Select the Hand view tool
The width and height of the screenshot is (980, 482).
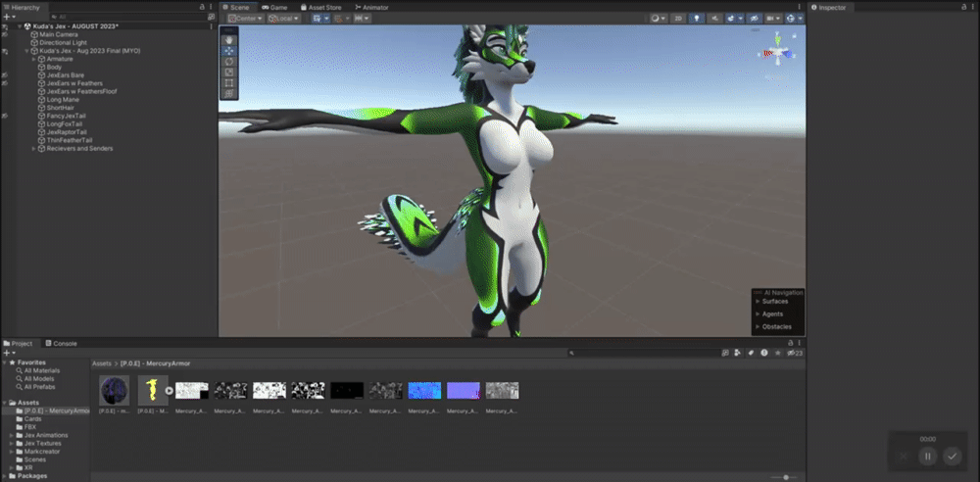coord(228,40)
